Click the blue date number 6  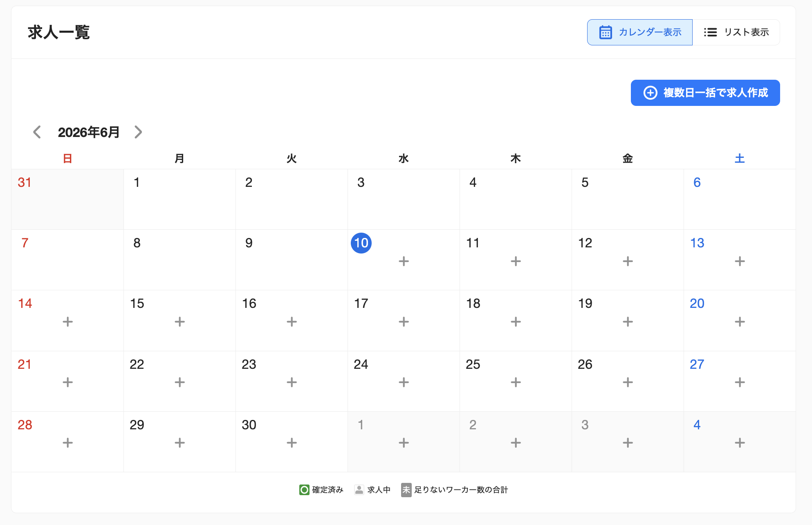click(697, 182)
